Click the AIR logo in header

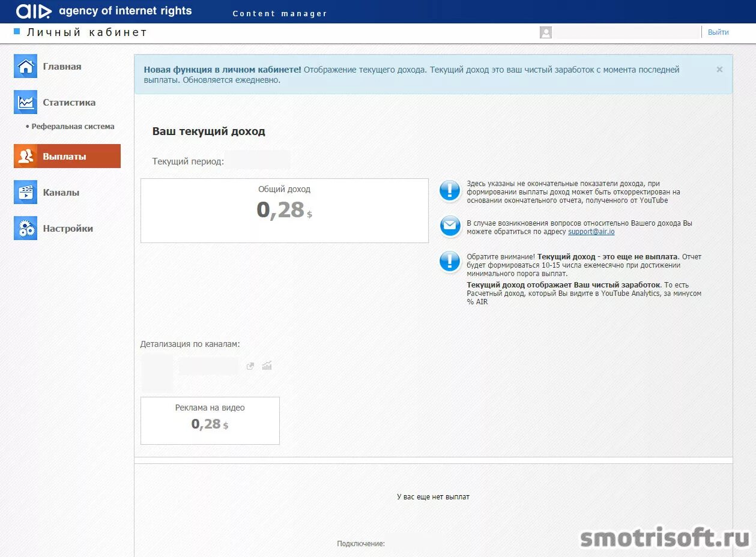tap(34, 11)
